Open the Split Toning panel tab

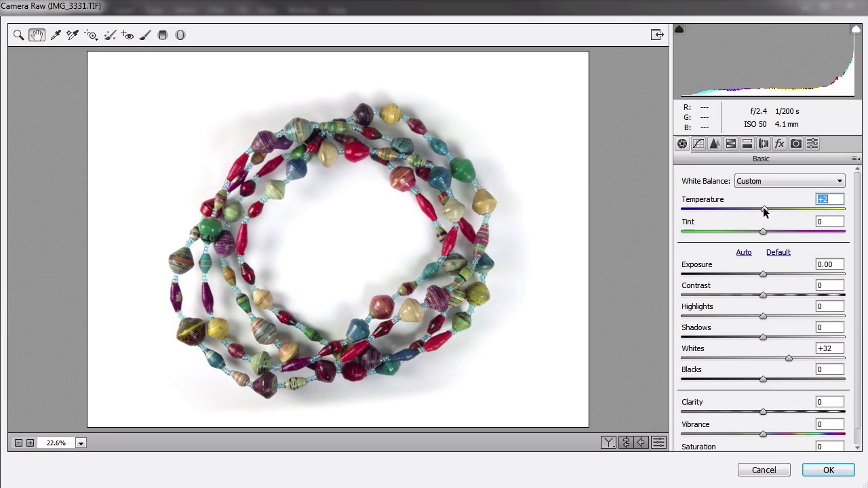[x=747, y=144]
